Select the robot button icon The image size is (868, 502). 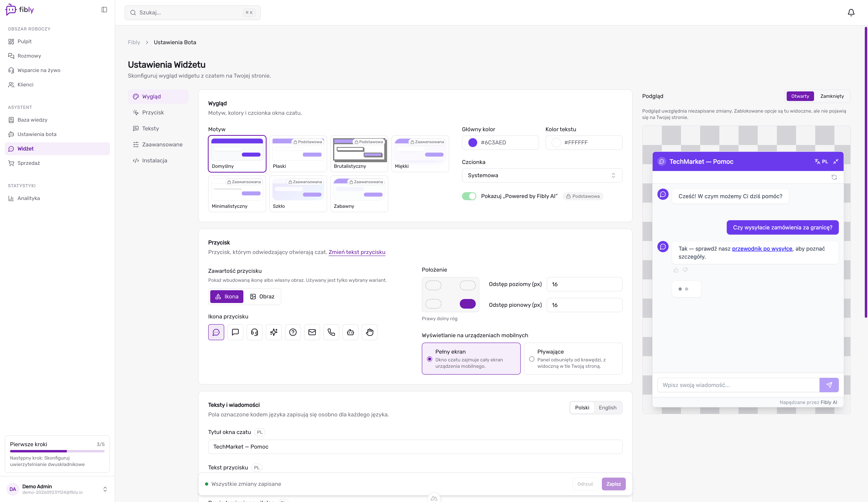(350, 332)
